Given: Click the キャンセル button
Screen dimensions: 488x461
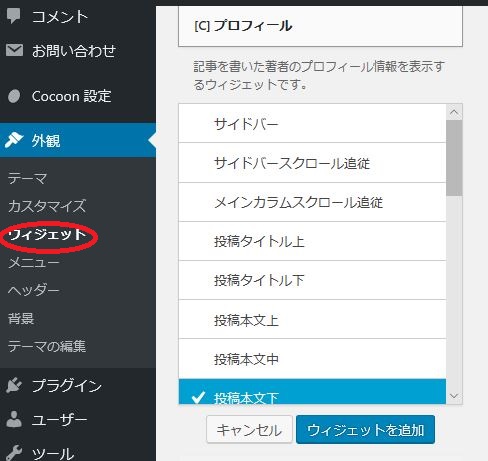Looking at the screenshot, I should pyautogui.click(x=249, y=429).
